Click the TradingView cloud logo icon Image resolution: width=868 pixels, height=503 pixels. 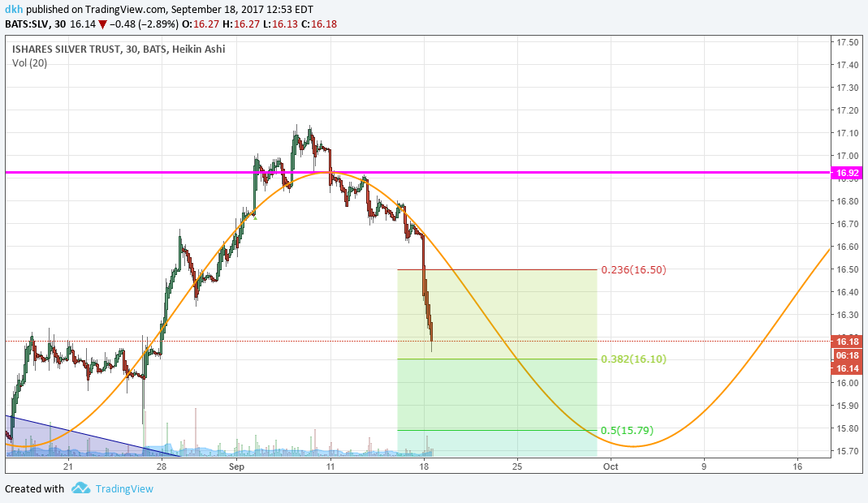tap(81, 488)
